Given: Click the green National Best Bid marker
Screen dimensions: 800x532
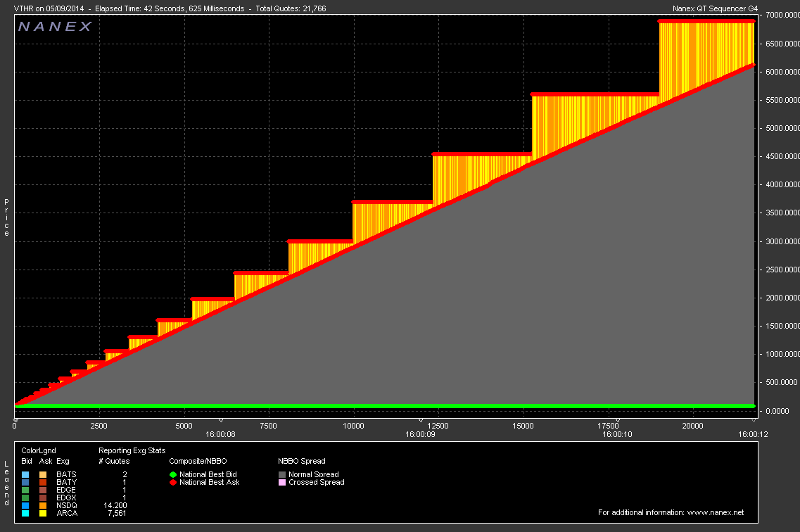Looking at the screenshot, I should click(x=173, y=474).
